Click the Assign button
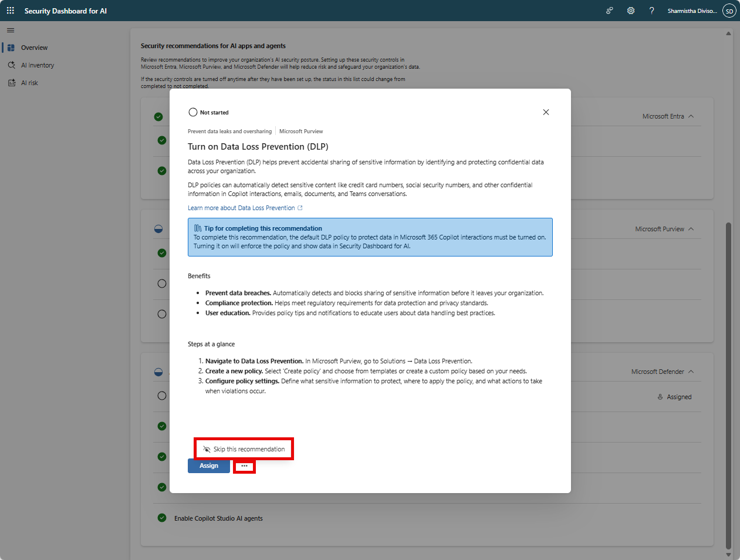Image resolution: width=740 pixels, height=560 pixels. tap(209, 465)
